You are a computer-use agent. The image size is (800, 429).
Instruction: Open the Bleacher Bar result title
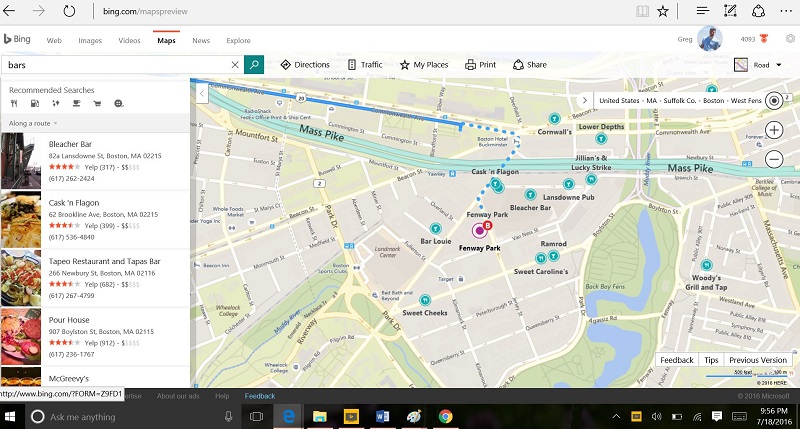70,144
